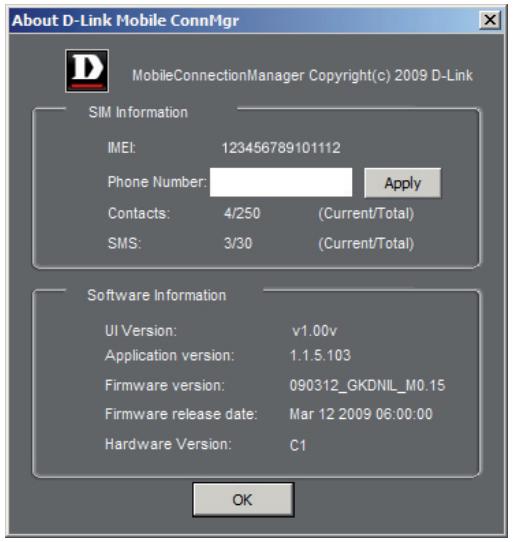The image size is (515, 542).
Task: Click the Application version: label
Action: coord(169,355)
